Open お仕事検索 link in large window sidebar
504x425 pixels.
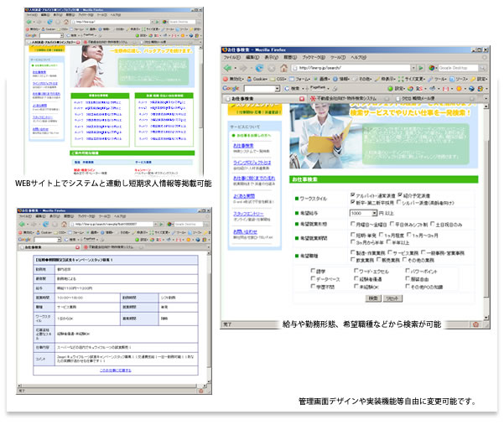[243, 146]
